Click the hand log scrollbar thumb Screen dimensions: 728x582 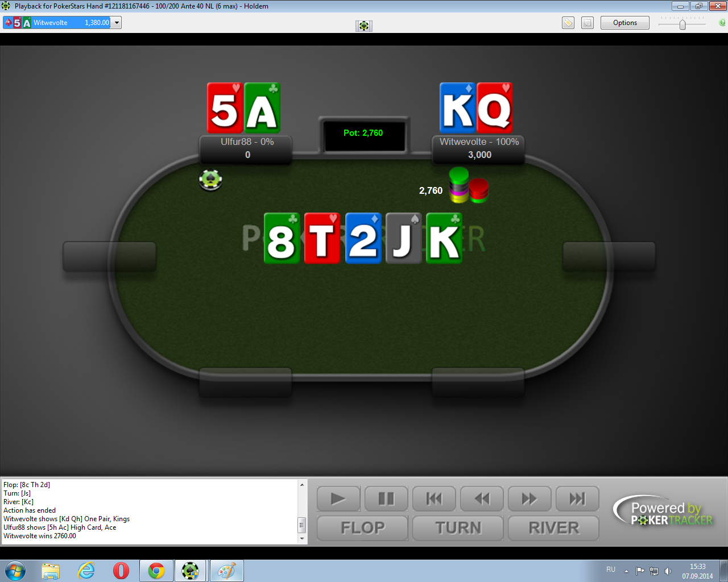(x=302, y=525)
